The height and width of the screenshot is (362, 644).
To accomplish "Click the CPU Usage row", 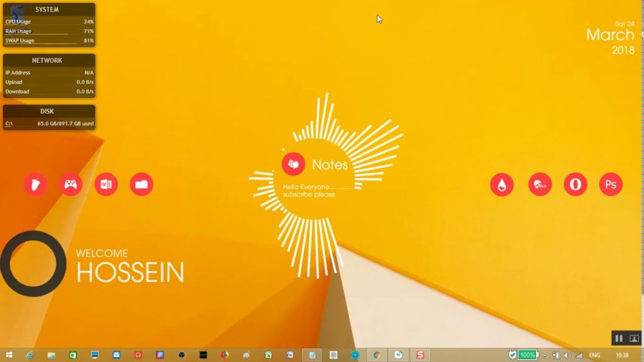I will (49, 22).
